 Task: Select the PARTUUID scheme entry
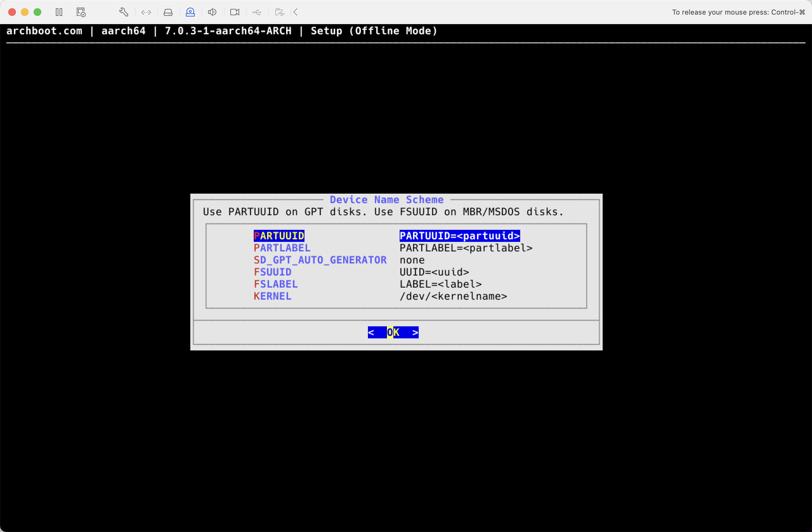click(279, 236)
